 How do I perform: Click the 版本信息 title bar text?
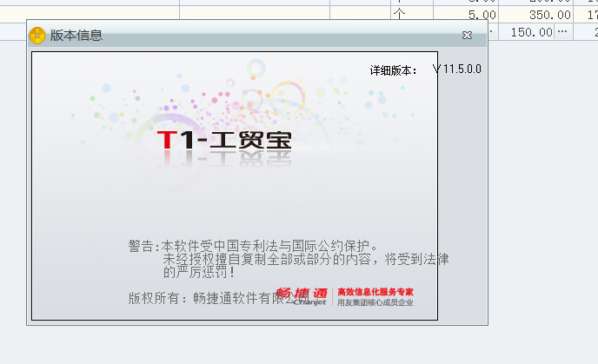tap(76, 36)
